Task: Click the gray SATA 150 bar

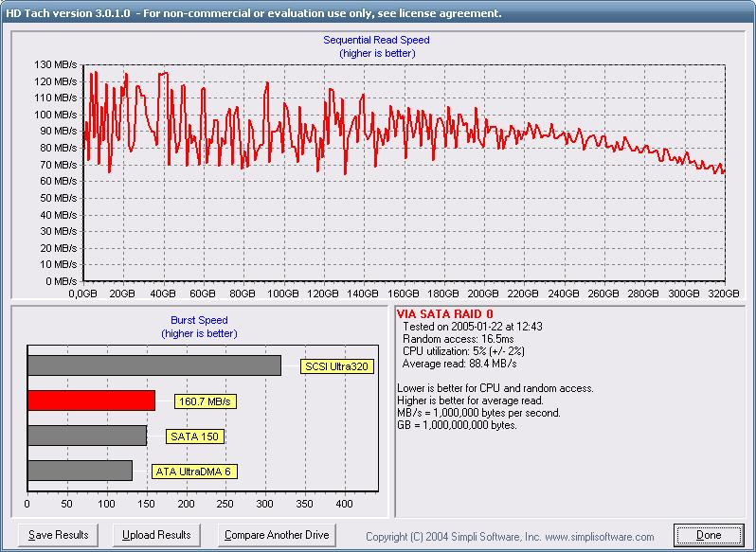Action: (87, 436)
